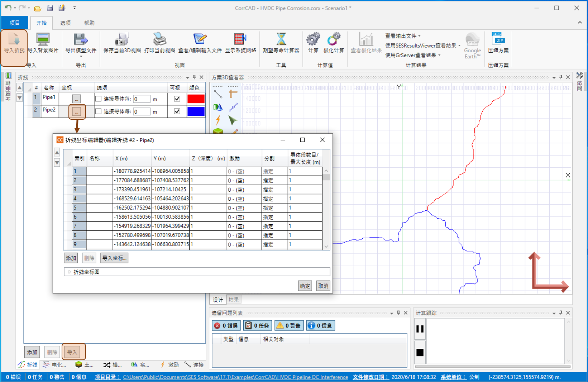Pin the 折线 panel with pushpin
588x382 pixels.
194,77
